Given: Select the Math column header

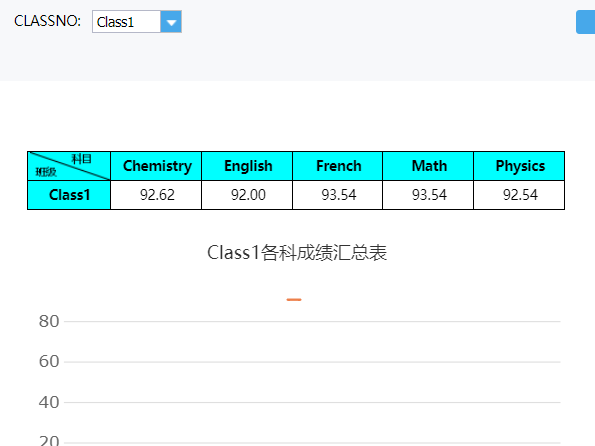Looking at the screenshot, I should point(428,166).
